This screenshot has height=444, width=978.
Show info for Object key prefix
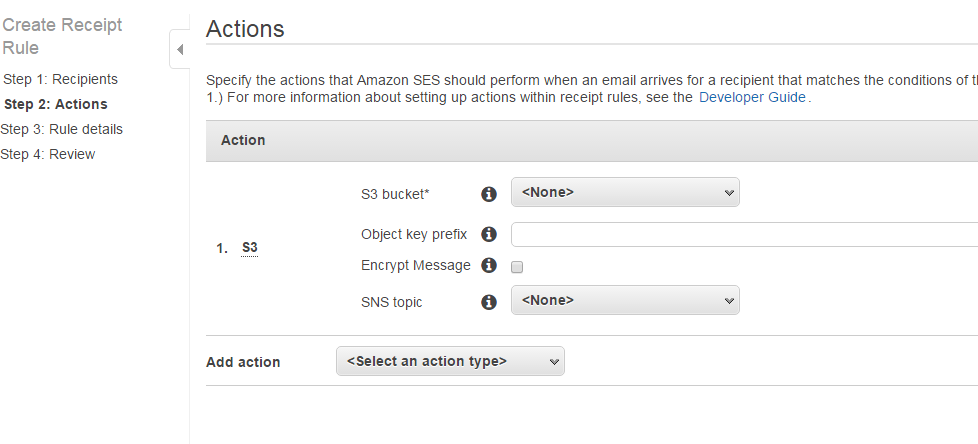tap(489, 234)
